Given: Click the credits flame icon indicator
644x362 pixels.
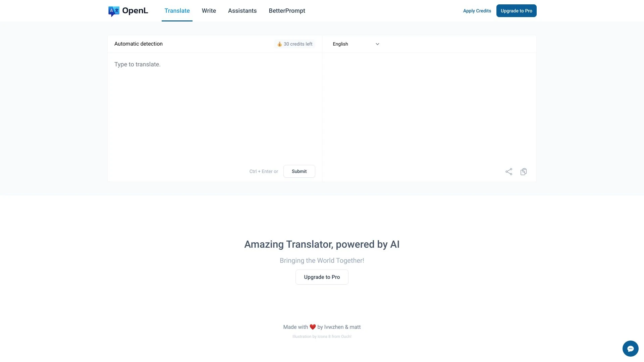Looking at the screenshot, I should 279,44.
